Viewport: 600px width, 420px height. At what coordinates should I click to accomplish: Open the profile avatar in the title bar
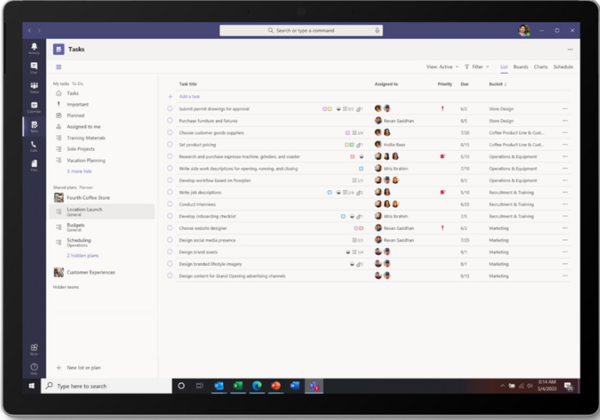click(x=524, y=30)
